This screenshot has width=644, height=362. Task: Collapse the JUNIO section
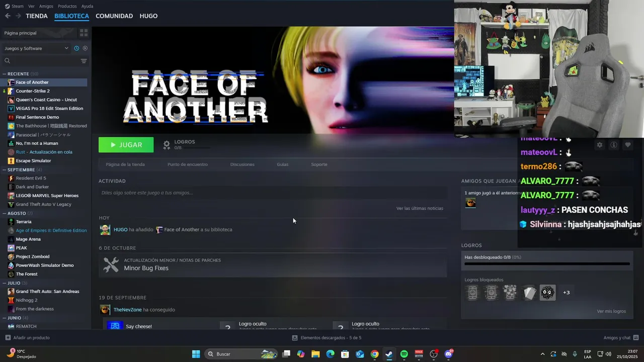5,318
